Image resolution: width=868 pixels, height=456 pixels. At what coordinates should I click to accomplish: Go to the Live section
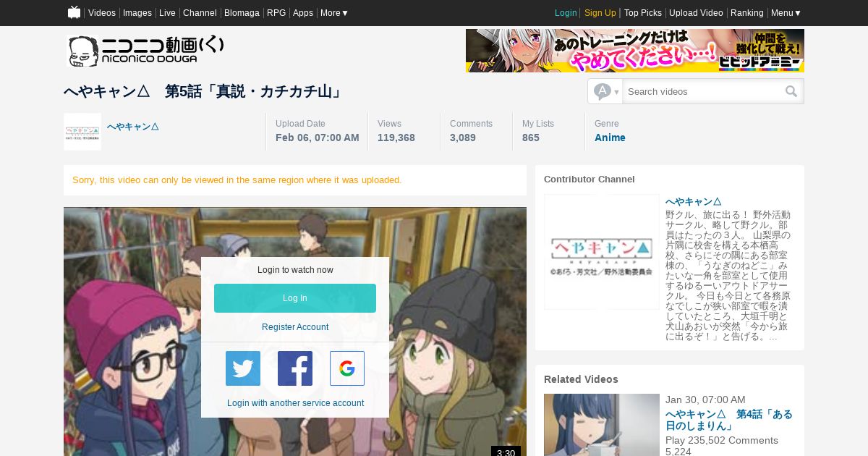[x=167, y=13]
